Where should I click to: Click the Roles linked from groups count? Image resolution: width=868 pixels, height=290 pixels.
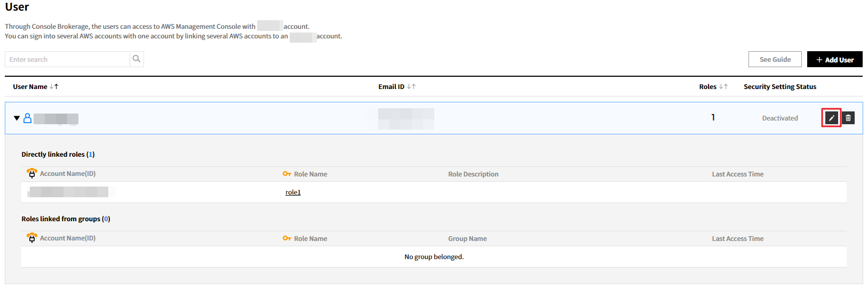point(106,219)
